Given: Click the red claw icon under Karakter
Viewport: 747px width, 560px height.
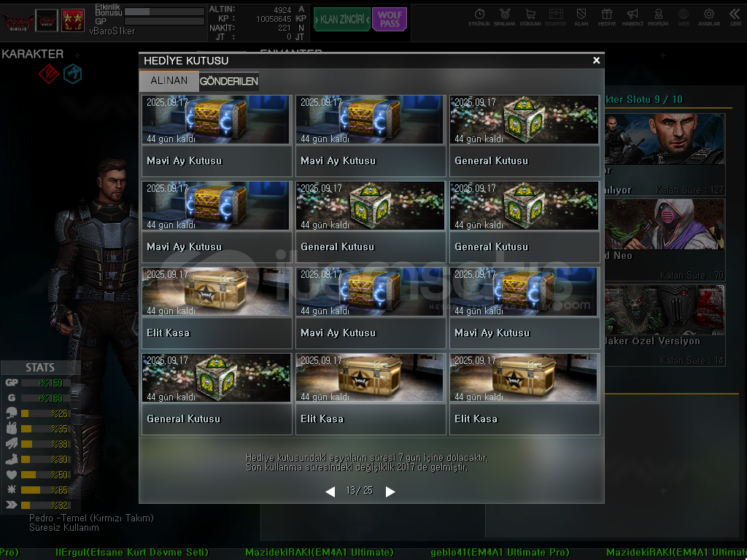Looking at the screenshot, I should coord(48,74).
